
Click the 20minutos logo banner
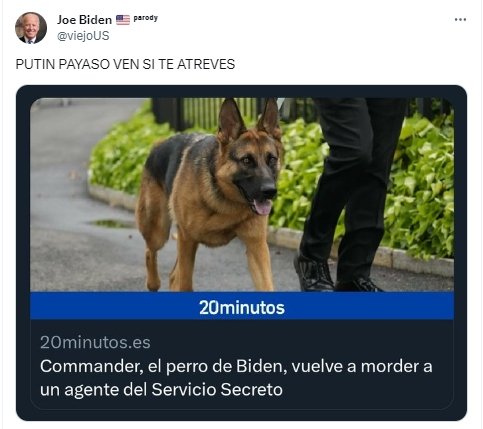click(242, 306)
